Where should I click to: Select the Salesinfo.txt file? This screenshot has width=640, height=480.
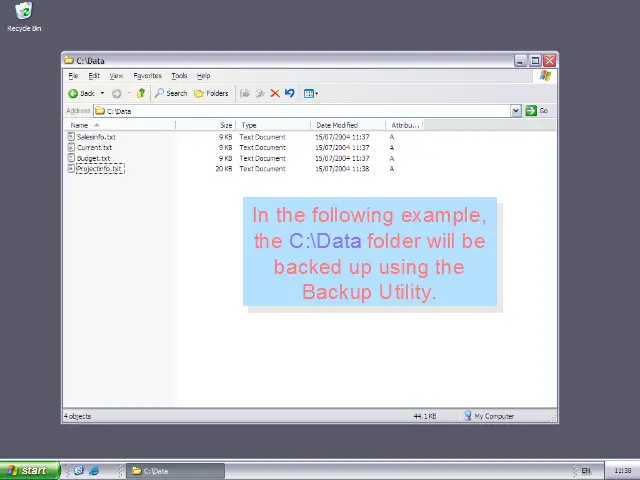(x=96, y=137)
